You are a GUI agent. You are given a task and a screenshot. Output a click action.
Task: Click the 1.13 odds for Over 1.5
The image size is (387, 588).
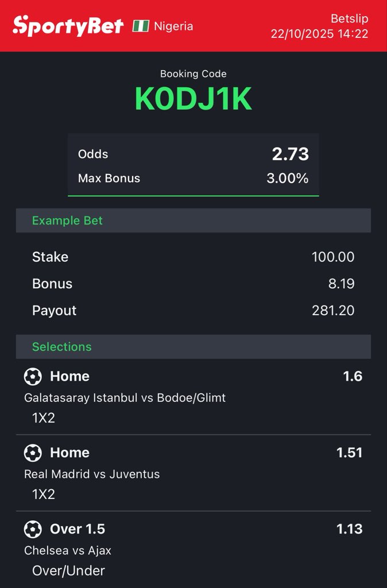click(349, 529)
